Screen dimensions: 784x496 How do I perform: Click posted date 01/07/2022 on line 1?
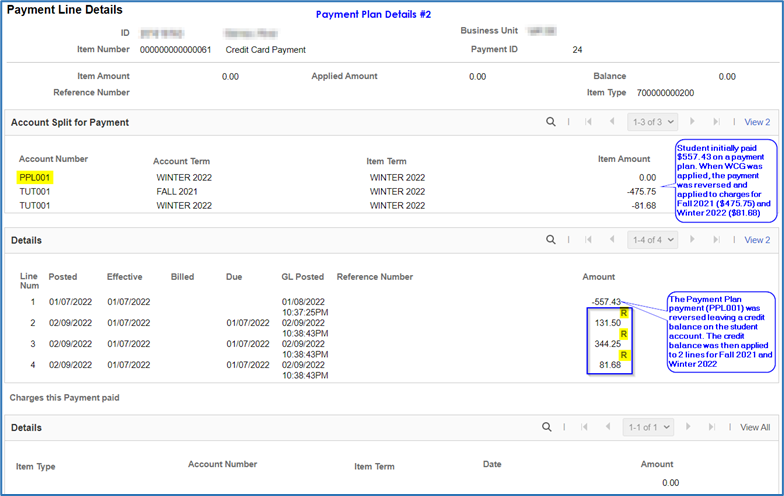[70, 302]
